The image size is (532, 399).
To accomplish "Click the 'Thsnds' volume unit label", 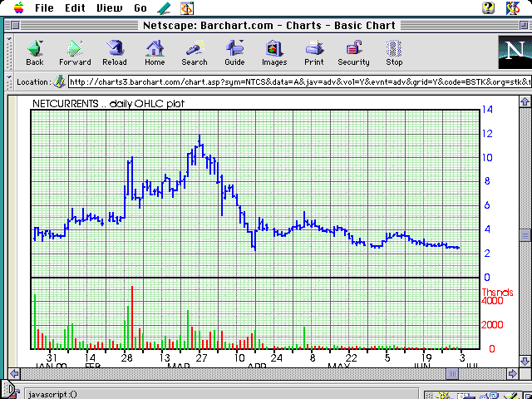I will click(497, 292).
